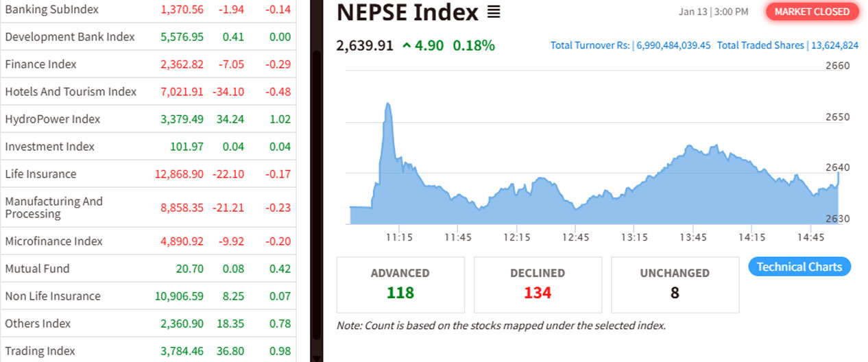The image size is (868, 362).
Task: Click the Technical Charts button
Action: (x=799, y=267)
